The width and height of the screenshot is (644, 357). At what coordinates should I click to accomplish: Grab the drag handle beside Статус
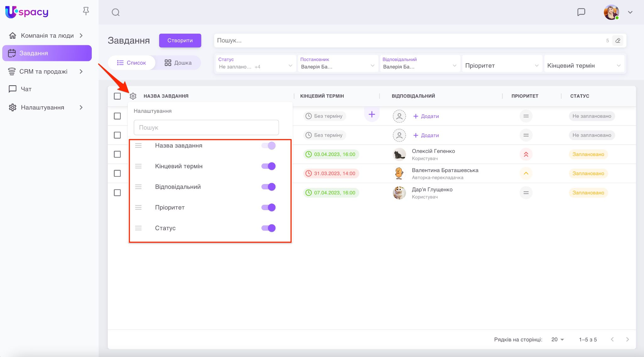pos(138,228)
